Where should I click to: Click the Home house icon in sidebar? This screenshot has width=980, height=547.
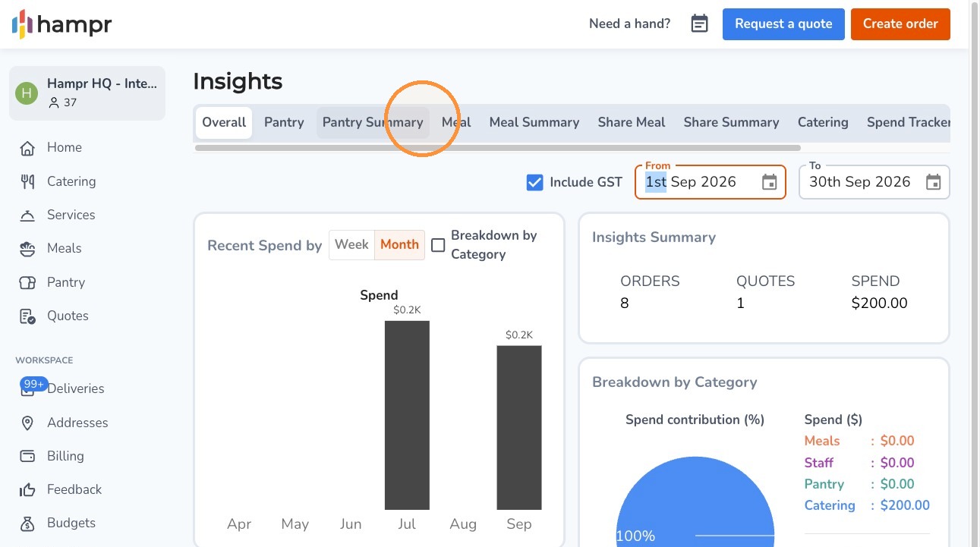tap(27, 148)
